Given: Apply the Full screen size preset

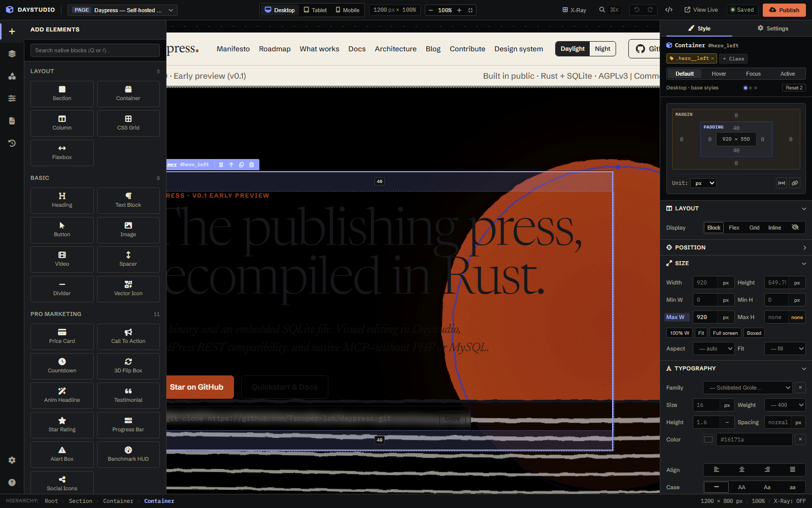Looking at the screenshot, I should [725, 333].
